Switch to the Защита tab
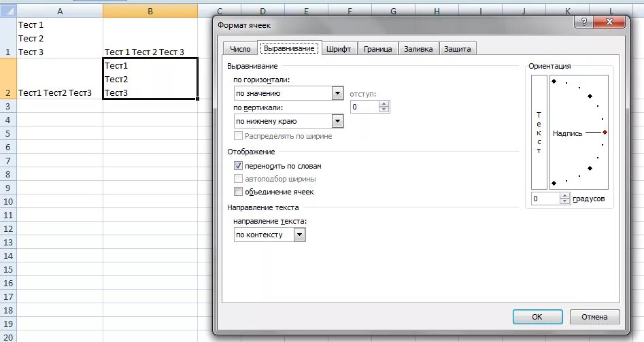 (x=457, y=49)
